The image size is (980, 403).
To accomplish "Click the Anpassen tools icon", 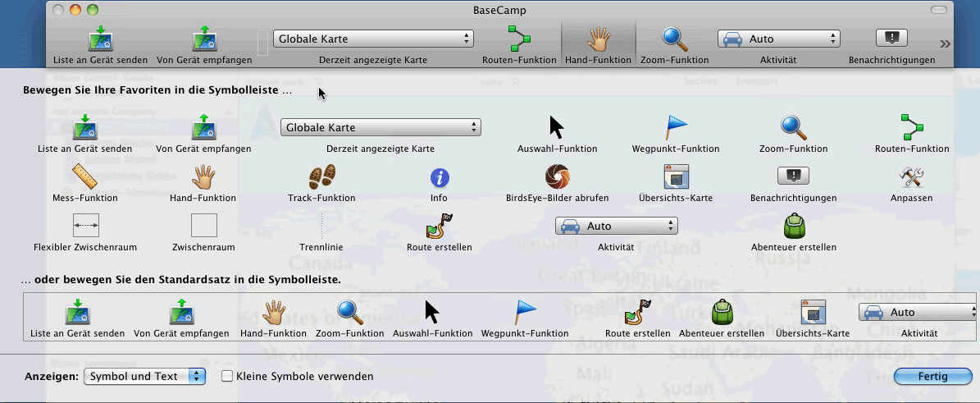I will 912,176.
